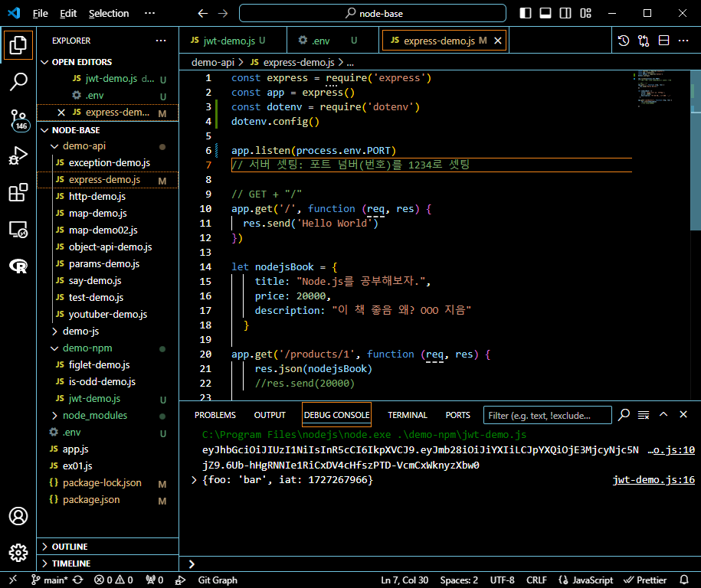This screenshot has width=701, height=588.
Task: Show errors and warnings count in status bar
Action: tap(113, 580)
